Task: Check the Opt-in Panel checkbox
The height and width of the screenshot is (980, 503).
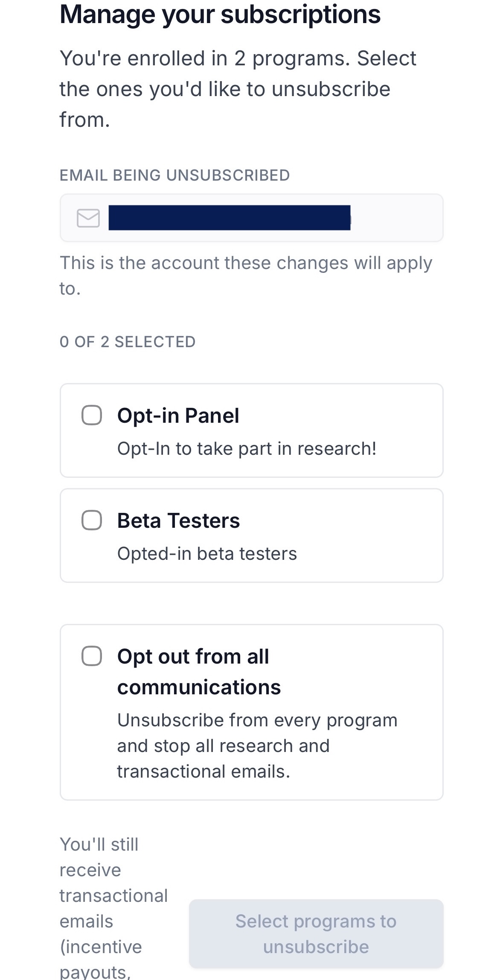Action: click(92, 415)
